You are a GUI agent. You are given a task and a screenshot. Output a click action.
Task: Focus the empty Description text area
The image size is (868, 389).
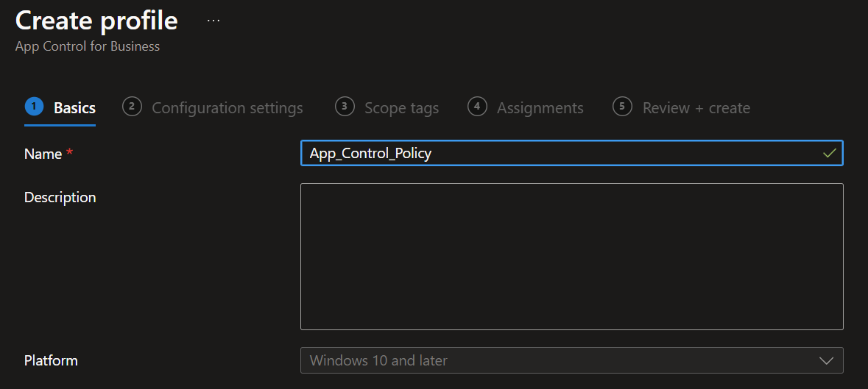pyautogui.click(x=572, y=257)
